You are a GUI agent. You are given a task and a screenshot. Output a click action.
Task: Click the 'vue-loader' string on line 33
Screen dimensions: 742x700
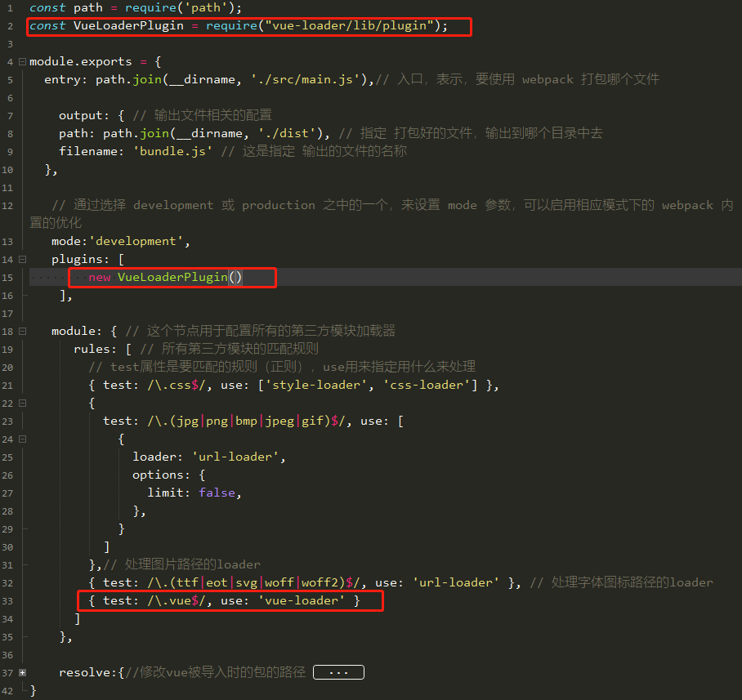tap(302, 600)
